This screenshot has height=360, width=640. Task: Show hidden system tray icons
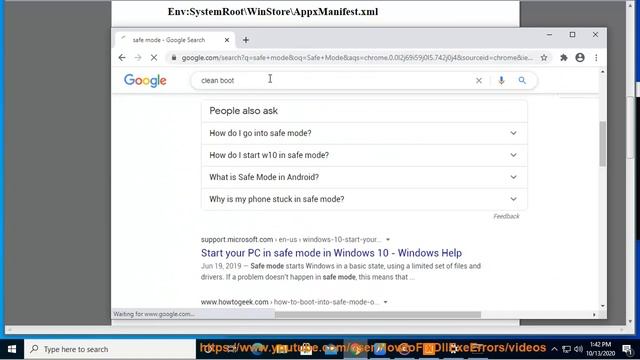pos(554,349)
